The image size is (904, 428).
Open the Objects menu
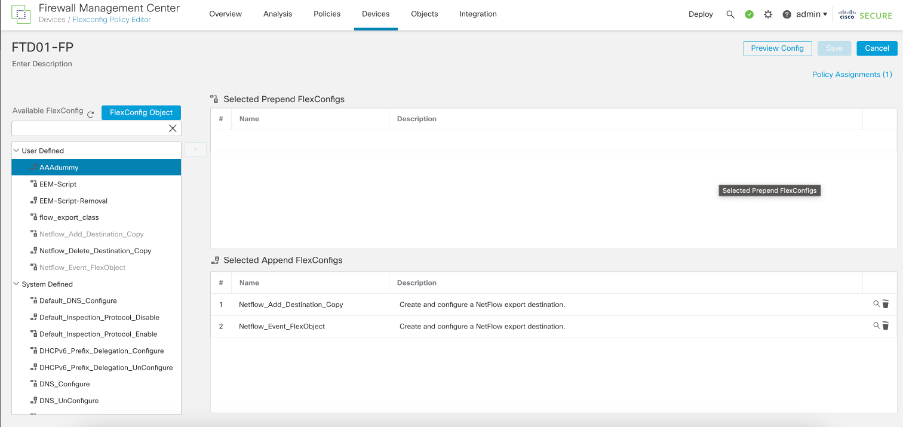tap(424, 14)
